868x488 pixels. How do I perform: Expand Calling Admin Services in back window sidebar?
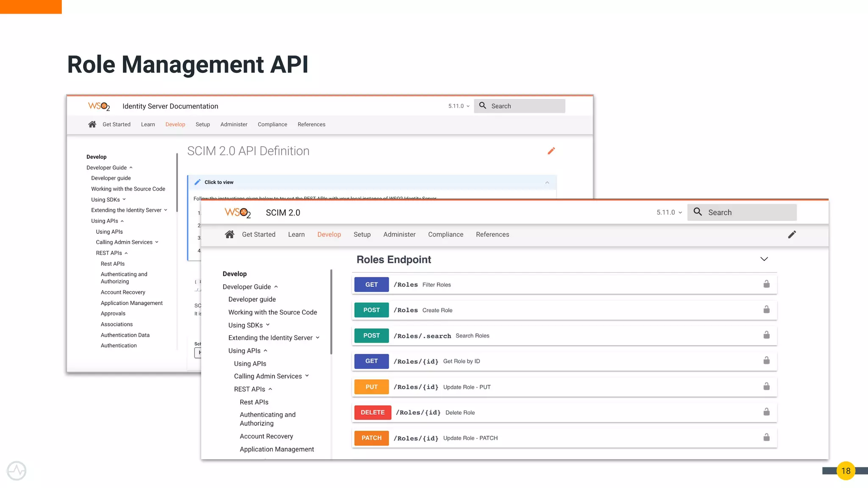(x=157, y=242)
